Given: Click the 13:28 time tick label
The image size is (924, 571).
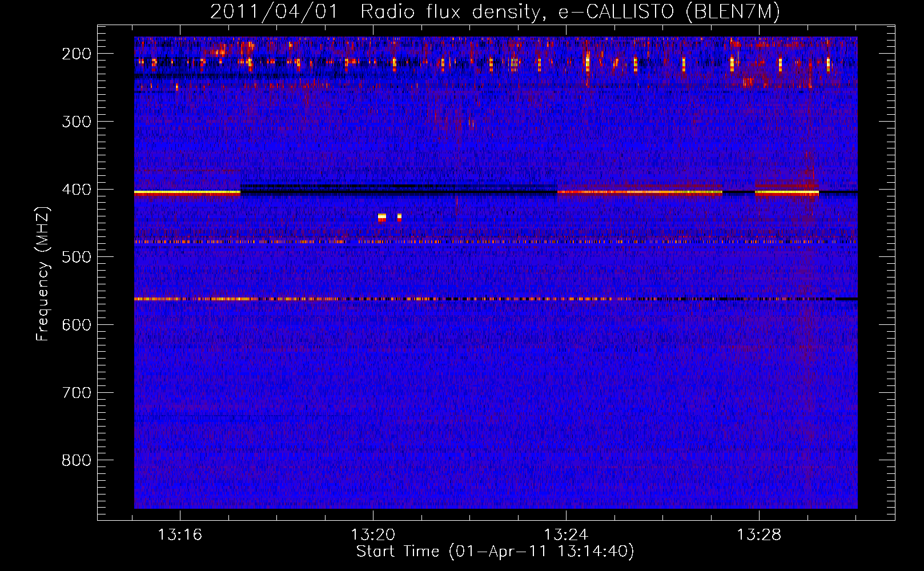Looking at the screenshot, I should (759, 535).
